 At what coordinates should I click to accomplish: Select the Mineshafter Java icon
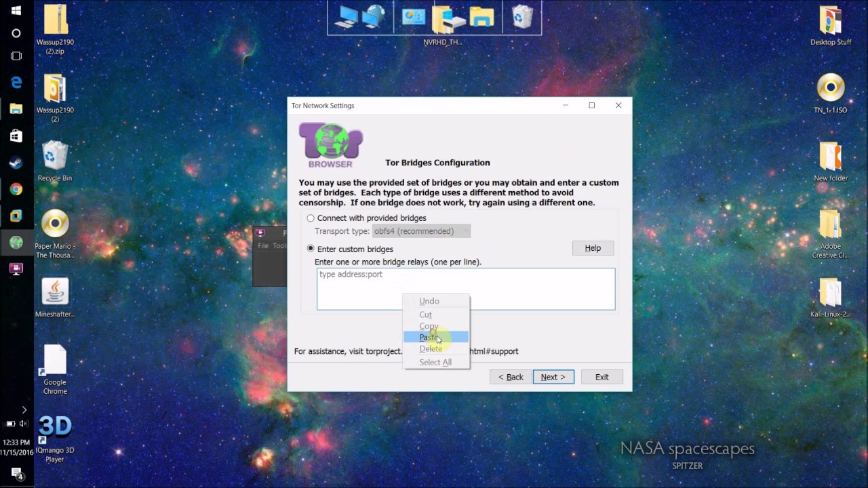tap(55, 298)
